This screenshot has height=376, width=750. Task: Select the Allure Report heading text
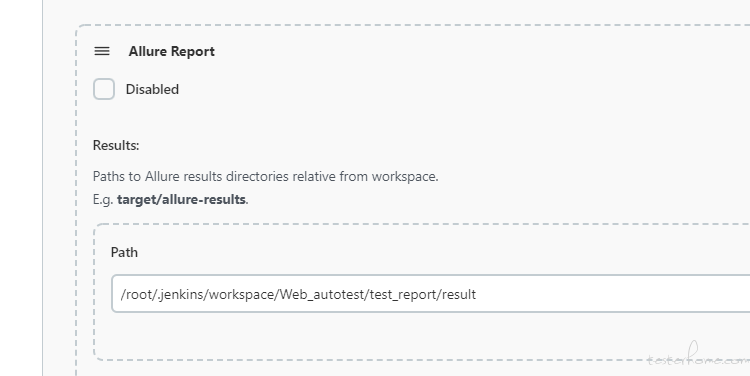pyautogui.click(x=171, y=51)
